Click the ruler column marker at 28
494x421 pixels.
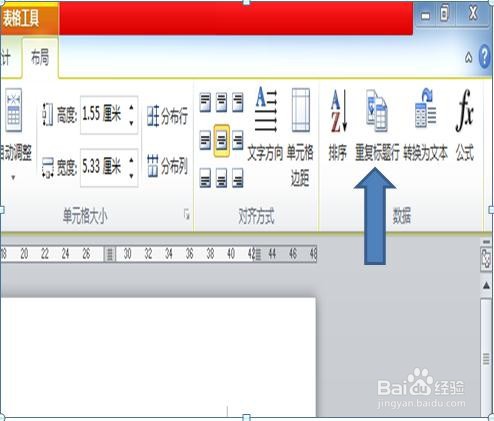click(x=110, y=254)
